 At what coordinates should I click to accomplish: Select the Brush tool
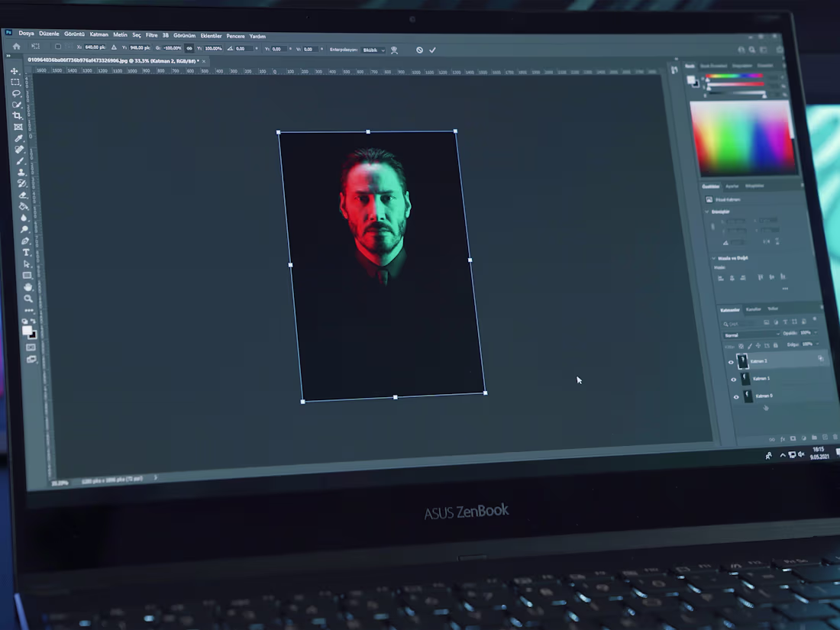point(21,161)
